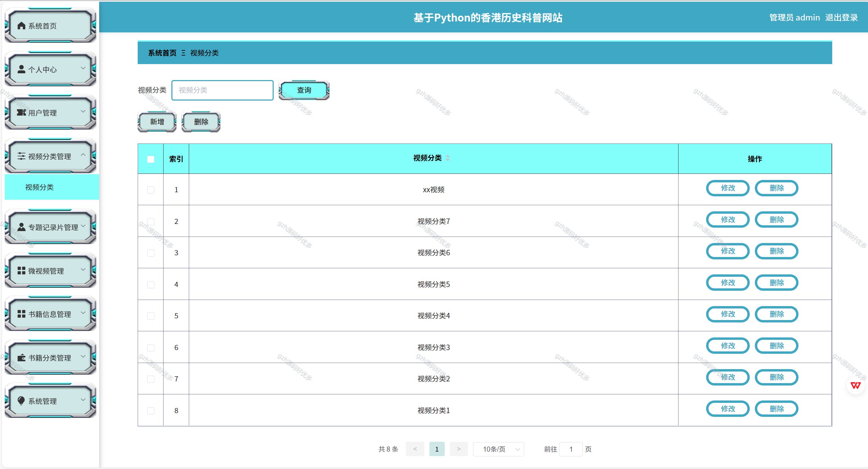Check the box for row xx视频

pos(151,190)
